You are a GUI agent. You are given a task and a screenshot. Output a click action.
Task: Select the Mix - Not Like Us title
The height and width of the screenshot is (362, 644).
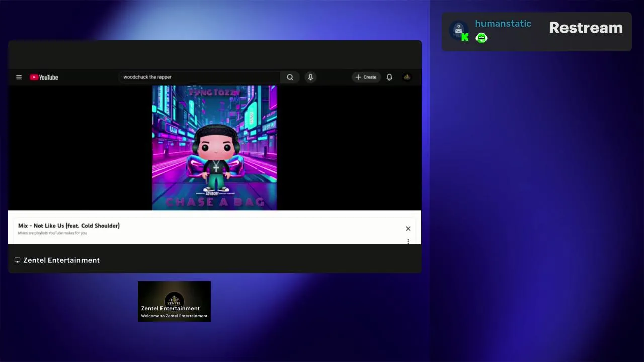point(69,226)
